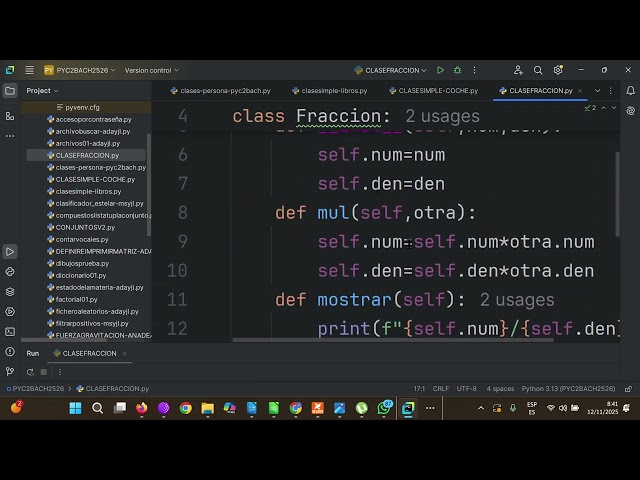Open the Windows Start menu
Image resolution: width=640 pixels, height=480 pixels.
(x=76, y=408)
